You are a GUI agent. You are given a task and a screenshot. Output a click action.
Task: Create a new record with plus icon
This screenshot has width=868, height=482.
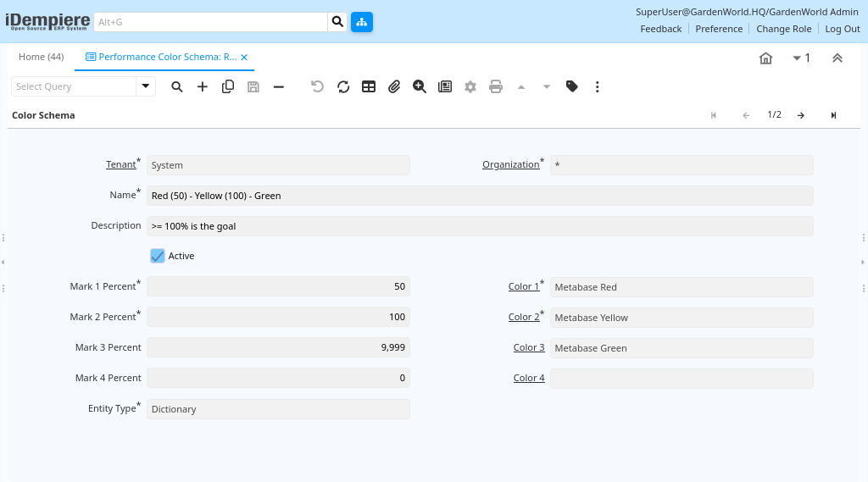pos(202,87)
